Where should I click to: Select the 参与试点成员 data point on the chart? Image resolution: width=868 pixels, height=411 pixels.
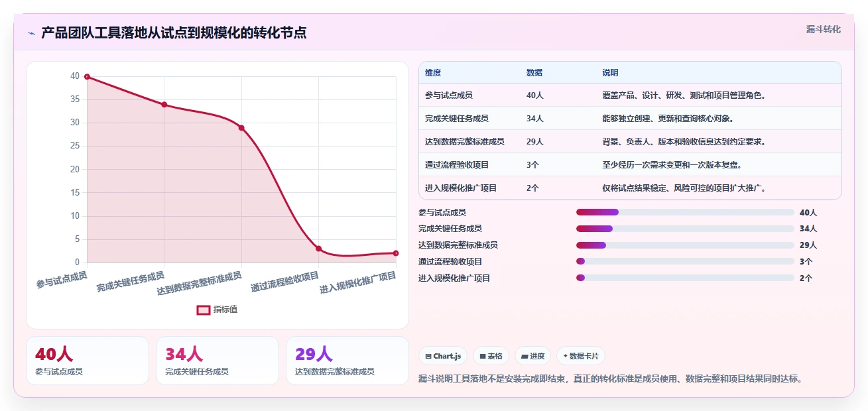87,77
